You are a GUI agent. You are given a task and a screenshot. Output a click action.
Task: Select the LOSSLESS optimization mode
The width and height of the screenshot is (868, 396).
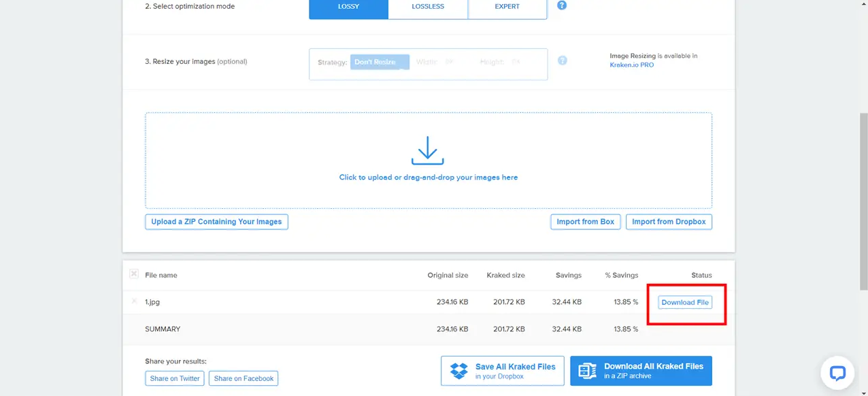tap(428, 7)
